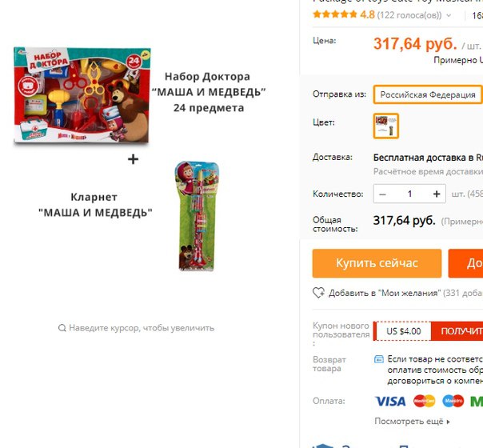Add item to Мои желания list
483x448 pixels.
(x=384, y=293)
